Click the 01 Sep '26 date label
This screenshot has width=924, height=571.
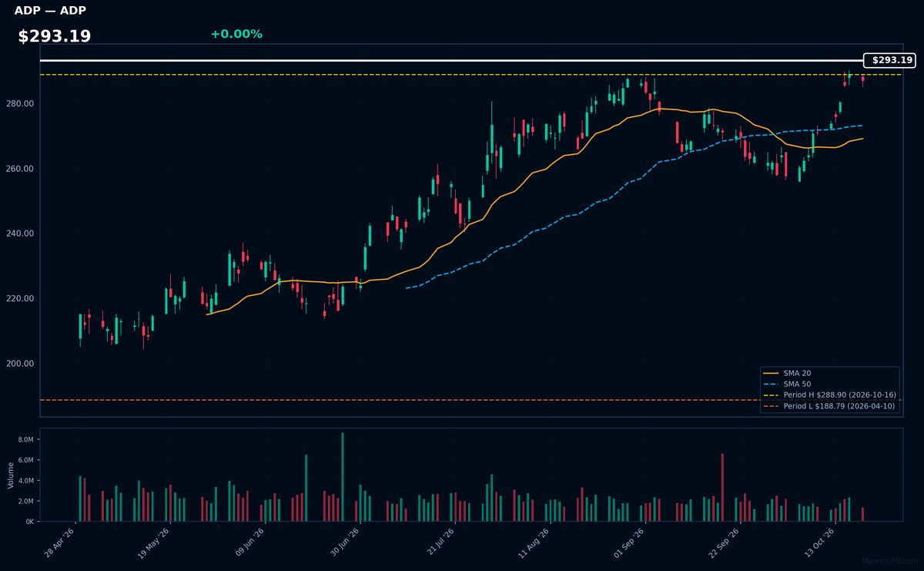(629, 542)
